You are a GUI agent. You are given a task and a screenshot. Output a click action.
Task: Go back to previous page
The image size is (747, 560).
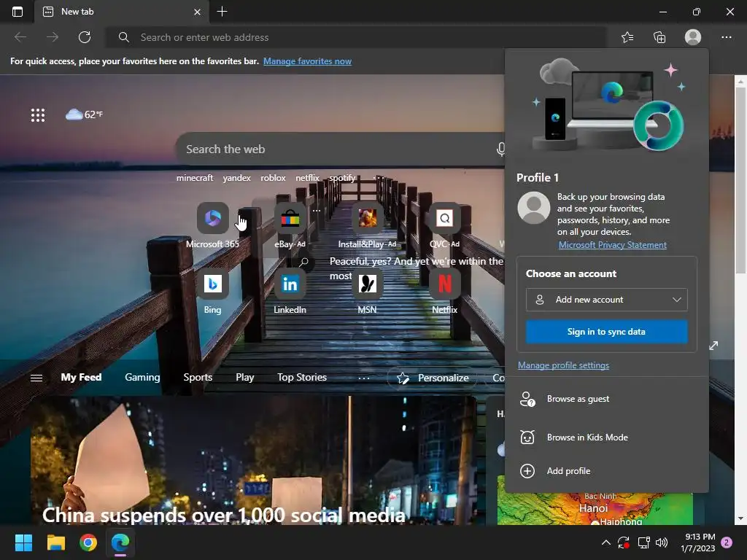[20, 37]
